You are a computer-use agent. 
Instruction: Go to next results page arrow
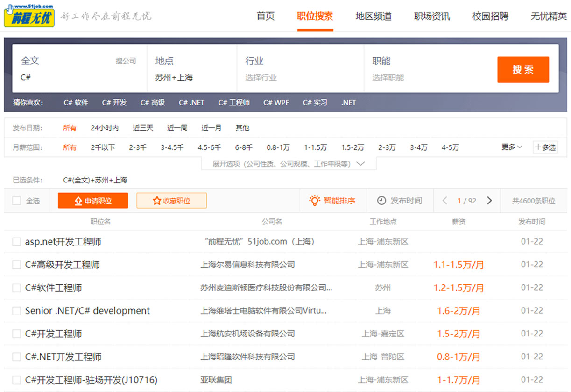point(489,201)
